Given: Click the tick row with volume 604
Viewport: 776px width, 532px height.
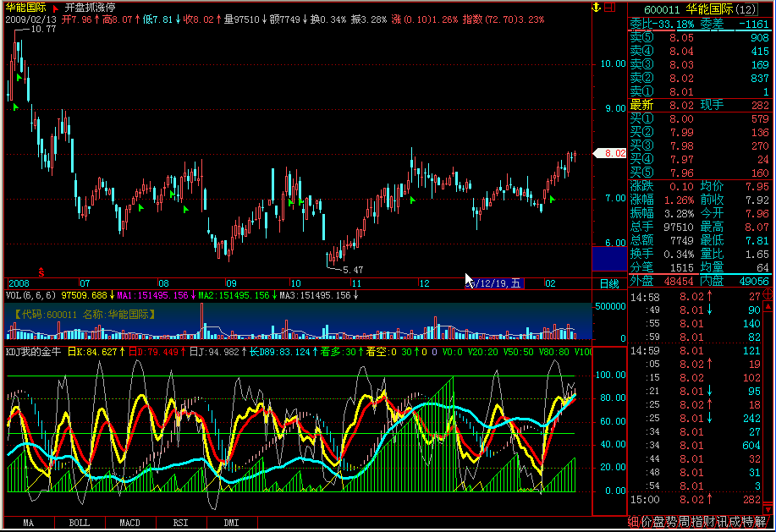Looking at the screenshot, I should (x=695, y=446).
